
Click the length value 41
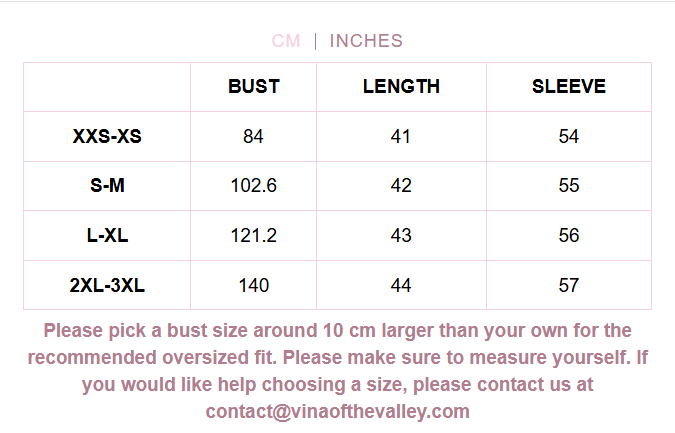pos(401,136)
